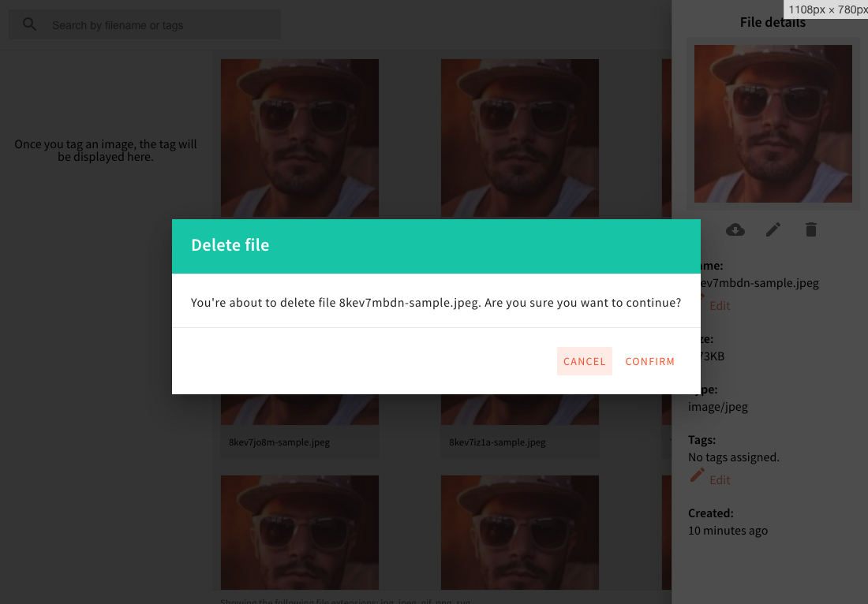Click the delete confirmation message text
This screenshot has height=604, width=868.
(436, 303)
